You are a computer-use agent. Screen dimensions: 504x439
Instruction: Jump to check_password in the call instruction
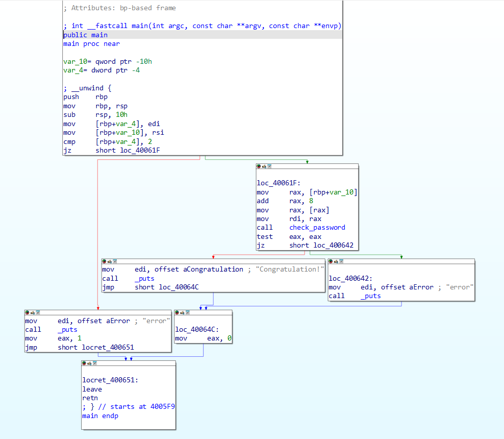pos(317,228)
